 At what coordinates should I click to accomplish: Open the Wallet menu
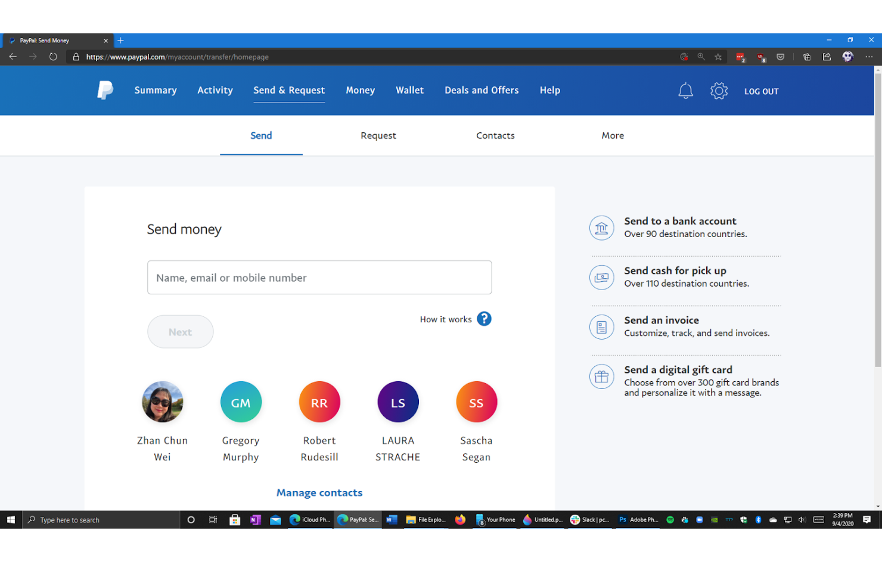coord(409,90)
